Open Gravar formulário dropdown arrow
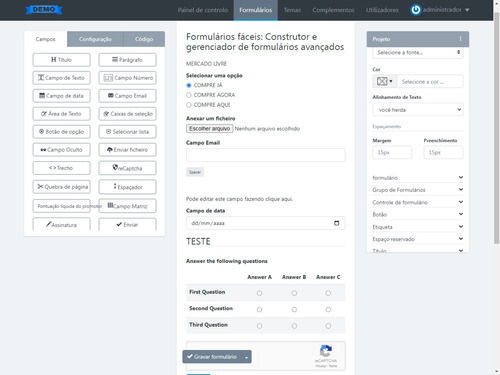Screen dimensions: 500x375 [246, 357]
